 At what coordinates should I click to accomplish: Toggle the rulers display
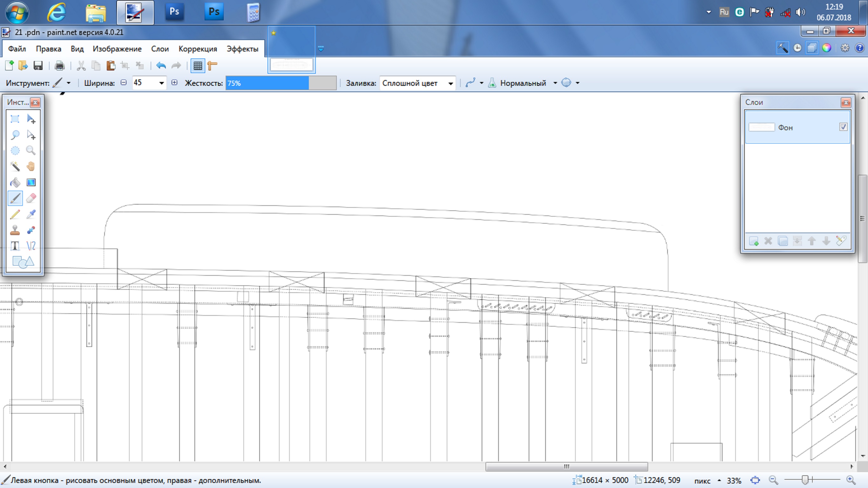(x=212, y=65)
